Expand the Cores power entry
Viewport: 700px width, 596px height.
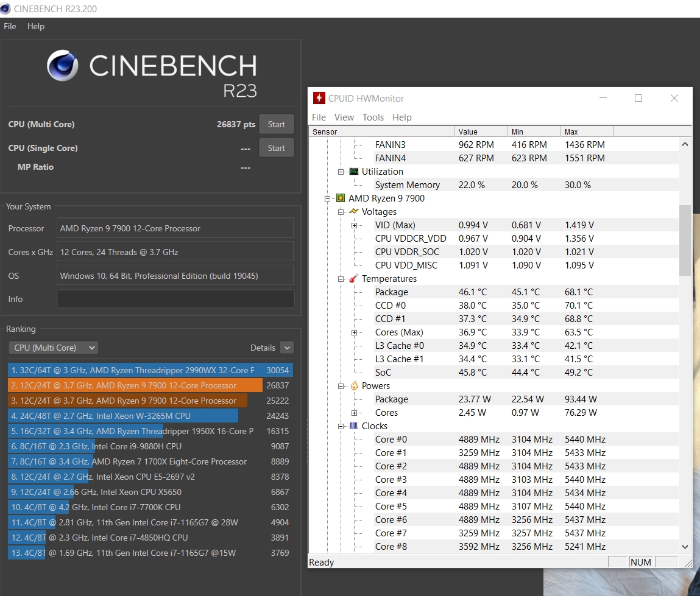click(355, 413)
